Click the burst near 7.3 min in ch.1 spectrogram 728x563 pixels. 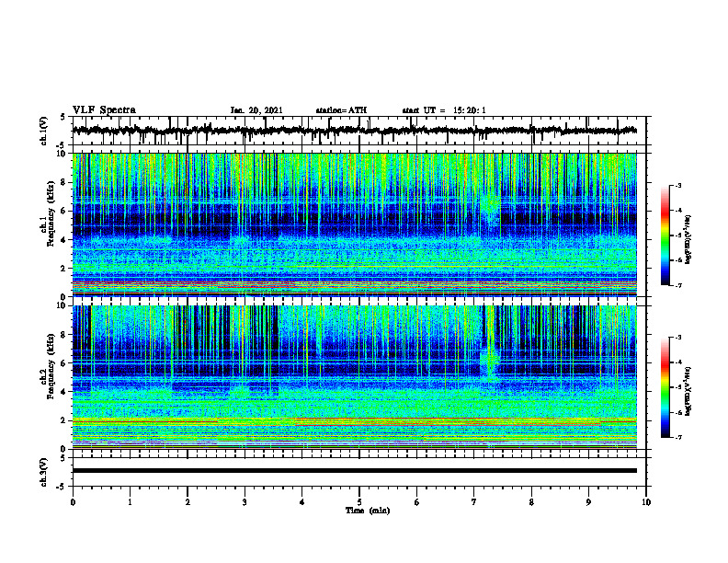pos(490,209)
